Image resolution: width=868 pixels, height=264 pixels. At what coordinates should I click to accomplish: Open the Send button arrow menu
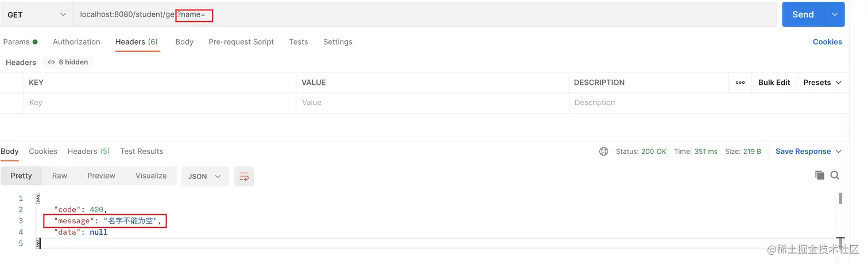[835, 14]
